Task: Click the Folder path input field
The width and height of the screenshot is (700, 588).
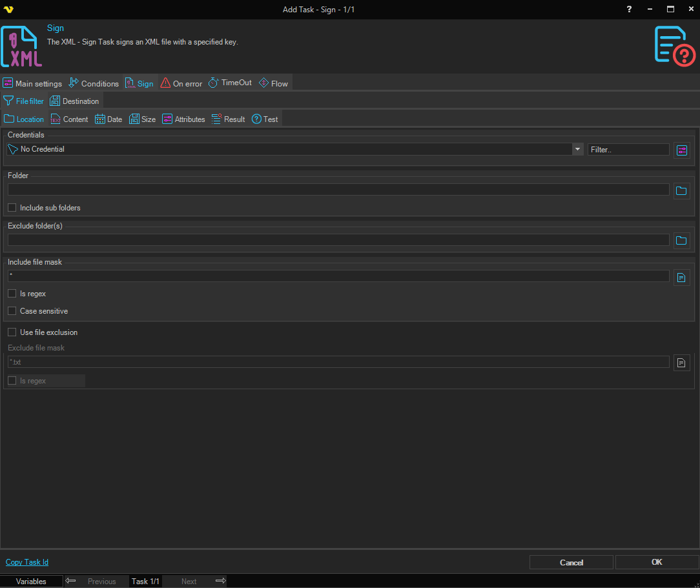Action: (338, 190)
